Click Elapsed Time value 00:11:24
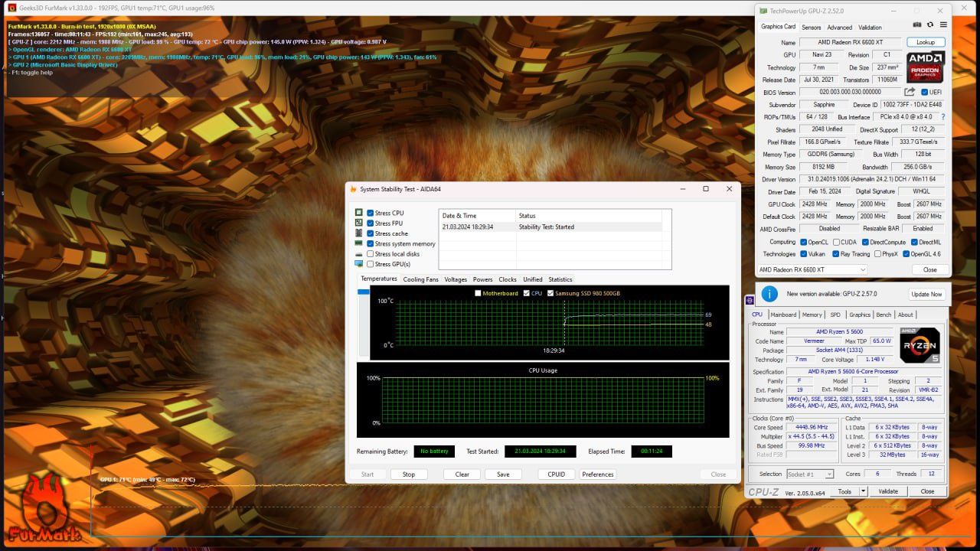Screen dimensions: 980x551 tap(652, 452)
